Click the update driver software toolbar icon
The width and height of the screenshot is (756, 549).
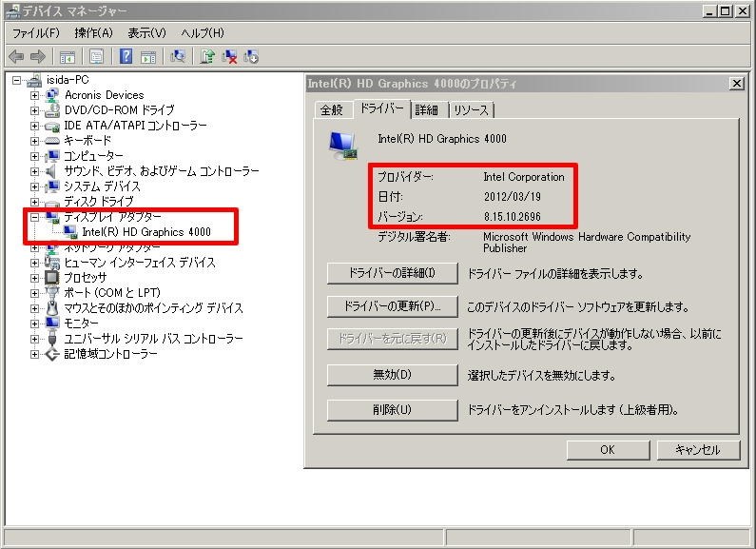click(x=207, y=56)
